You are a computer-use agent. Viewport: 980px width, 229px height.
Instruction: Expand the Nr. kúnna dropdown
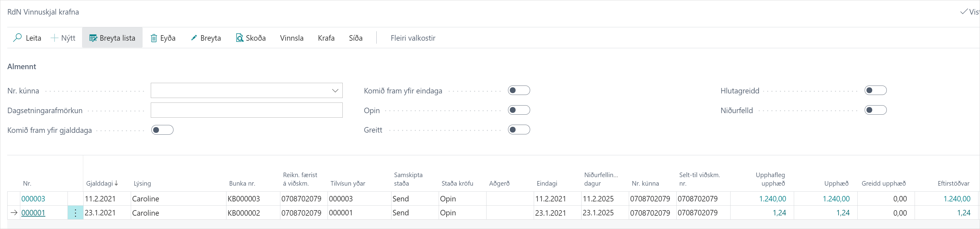tap(335, 91)
